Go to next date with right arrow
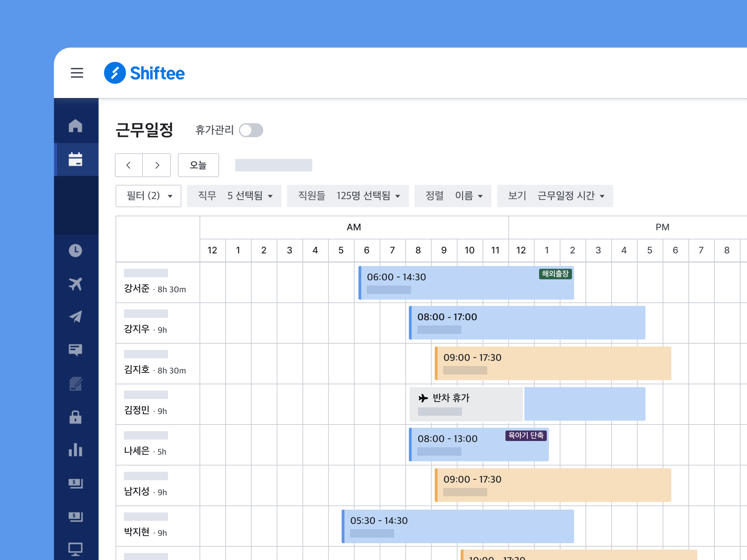 point(157,165)
